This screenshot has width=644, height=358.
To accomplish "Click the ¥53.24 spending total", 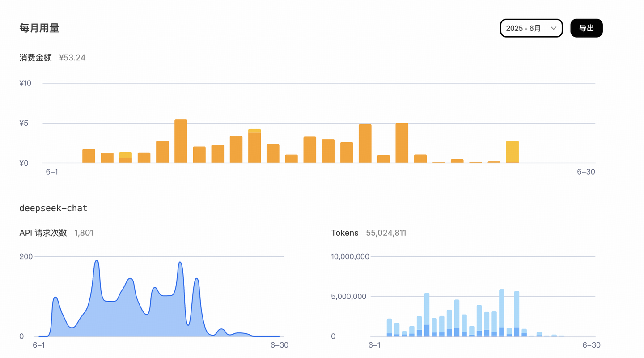I will coord(72,58).
